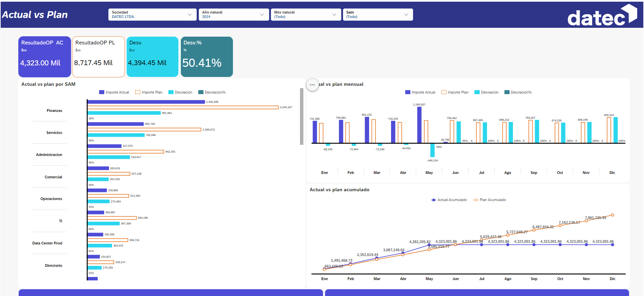Select the Directorio category label
644x296 pixels.
53,265
